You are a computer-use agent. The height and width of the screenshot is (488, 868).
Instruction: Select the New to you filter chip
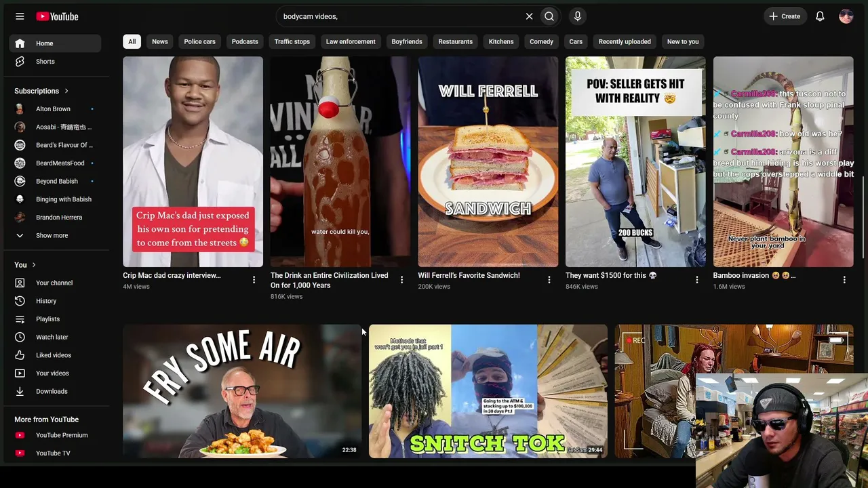(x=683, y=41)
